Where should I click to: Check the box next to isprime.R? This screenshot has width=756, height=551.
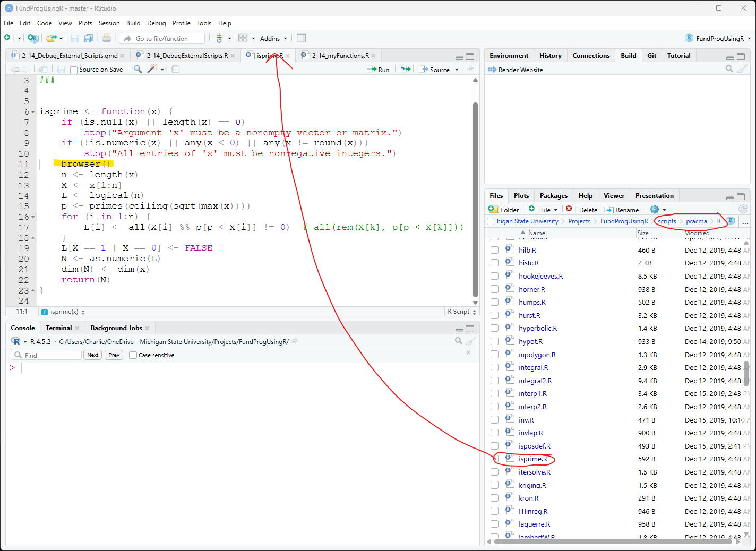494,459
